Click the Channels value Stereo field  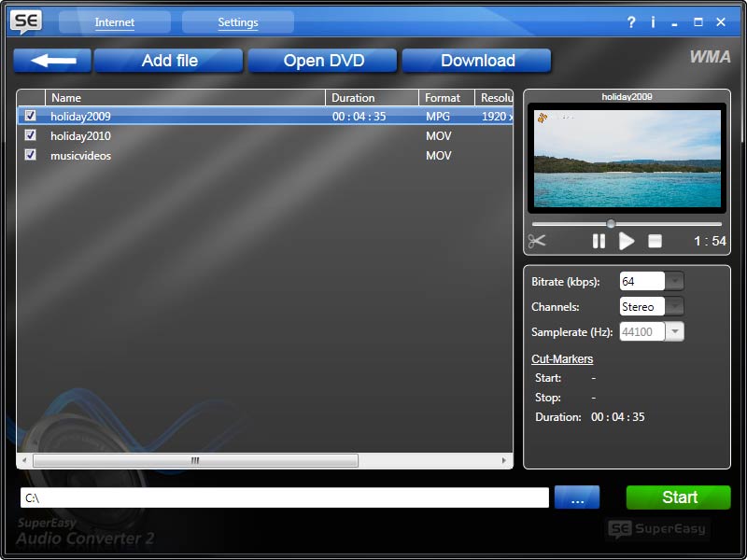click(642, 306)
